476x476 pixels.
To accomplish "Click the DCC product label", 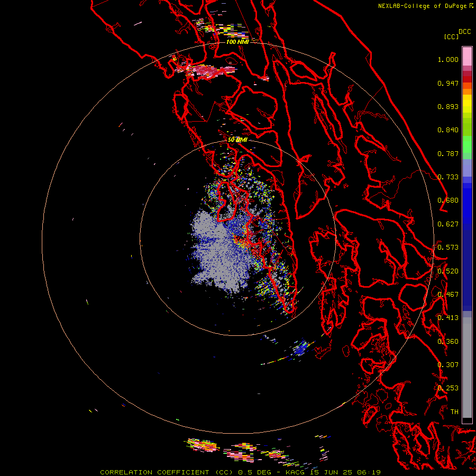I will 465,32.
